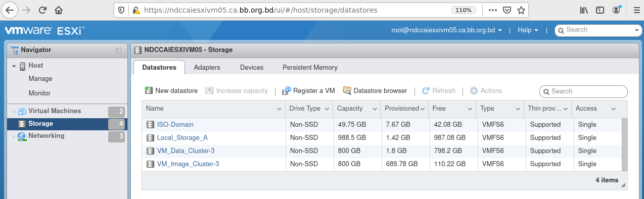Click the datastore table vertical scrollbar
The height and width of the screenshot is (199, 644).
[625, 144]
